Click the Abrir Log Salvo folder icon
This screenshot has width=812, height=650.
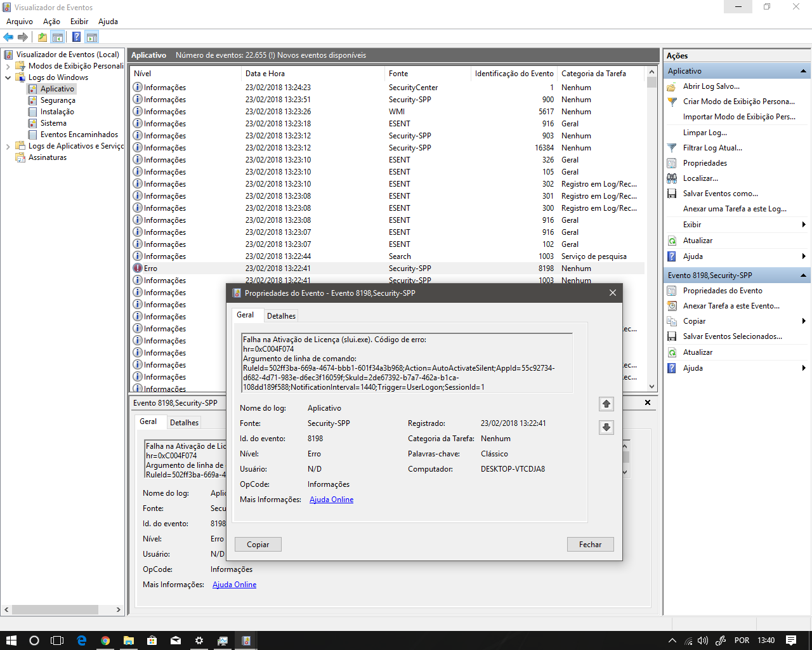tap(672, 86)
